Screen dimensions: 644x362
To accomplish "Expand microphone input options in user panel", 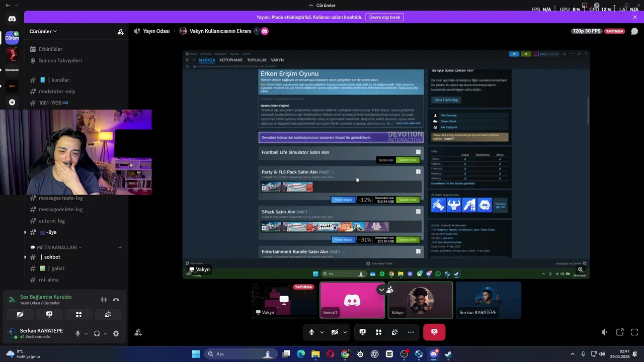I will [86, 333].
